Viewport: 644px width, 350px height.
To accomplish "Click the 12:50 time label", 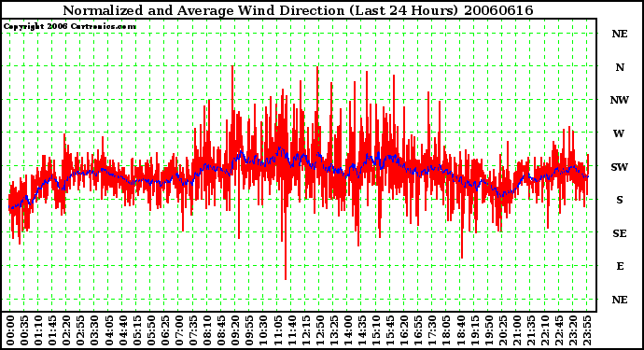I will 320,330.
